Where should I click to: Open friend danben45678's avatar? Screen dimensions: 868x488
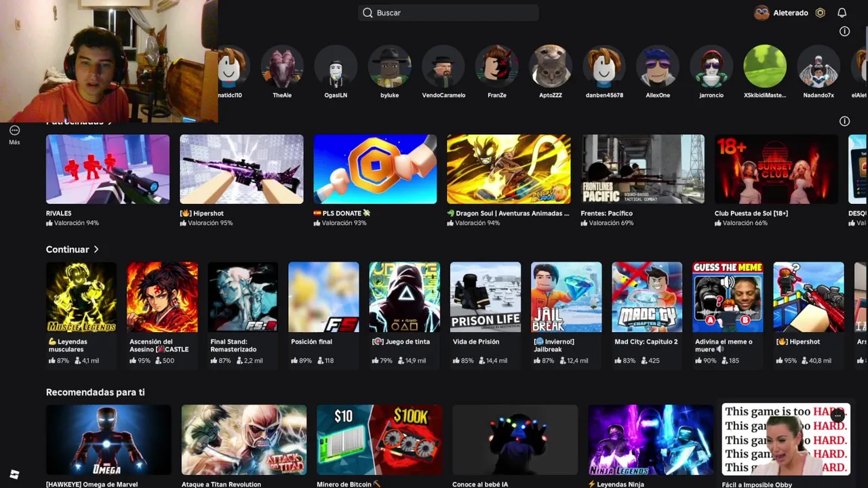(604, 66)
